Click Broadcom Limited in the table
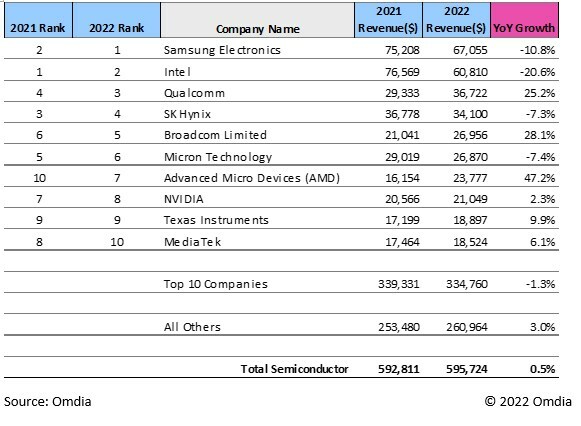Image resolution: width=581 pixels, height=426 pixels. 215,135
